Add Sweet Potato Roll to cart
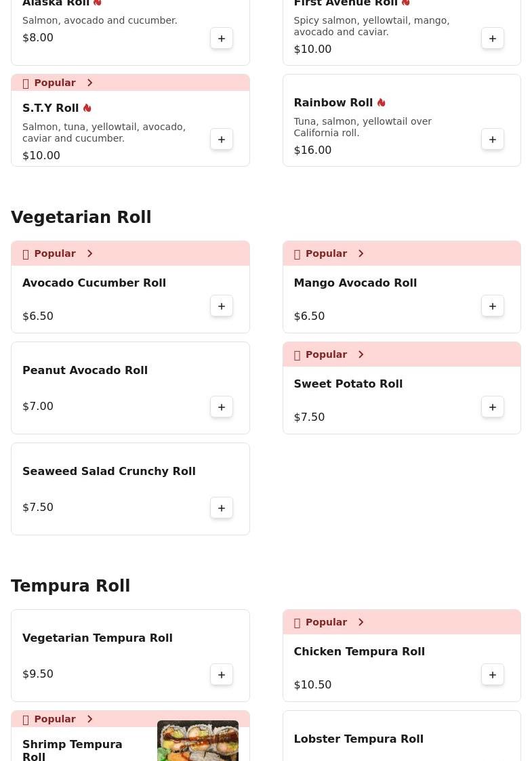This screenshot has height=761, width=532. click(493, 407)
